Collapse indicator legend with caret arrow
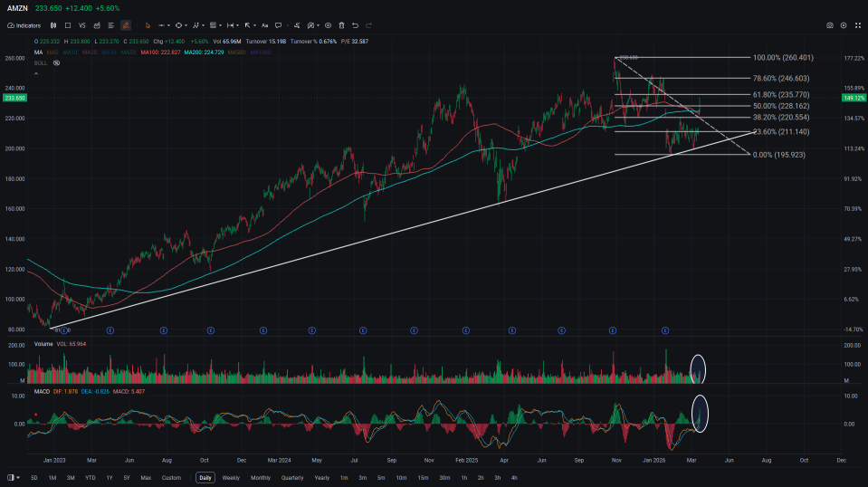 point(36,73)
